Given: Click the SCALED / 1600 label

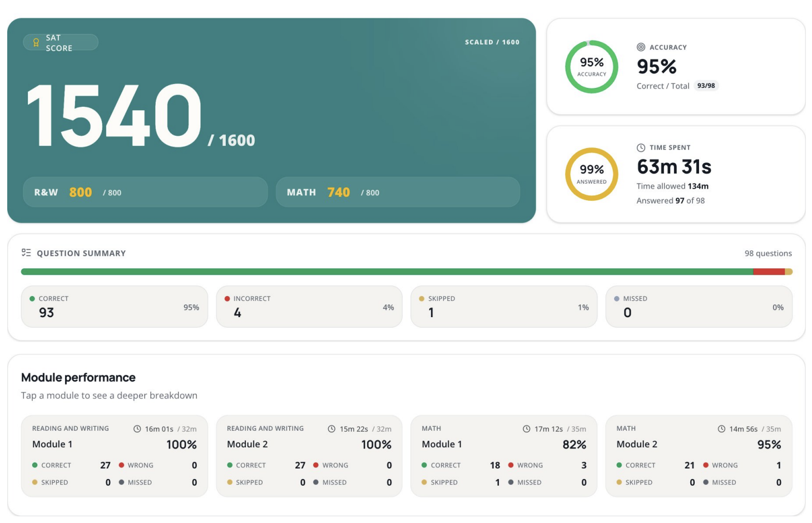Looking at the screenshot, I should tap(492, 42).
